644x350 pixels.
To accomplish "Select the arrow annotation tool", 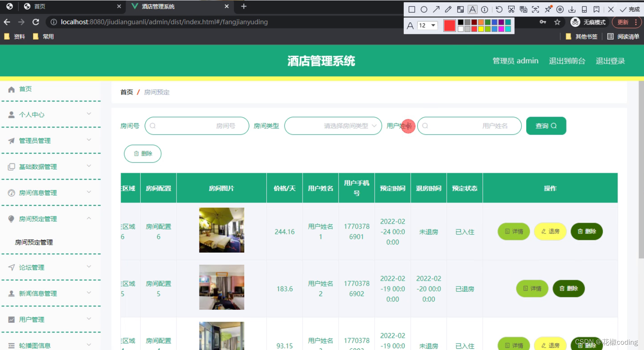I will (436, 9).
